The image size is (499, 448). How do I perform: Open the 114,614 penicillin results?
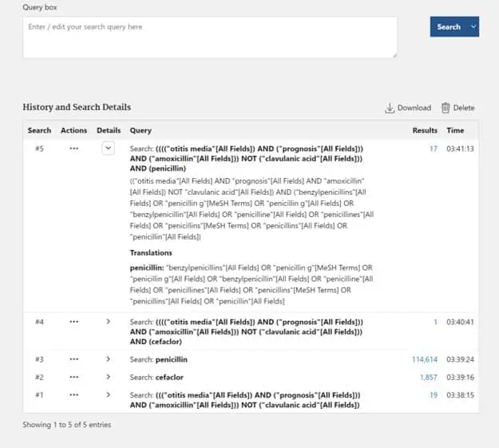pos(424,359)
